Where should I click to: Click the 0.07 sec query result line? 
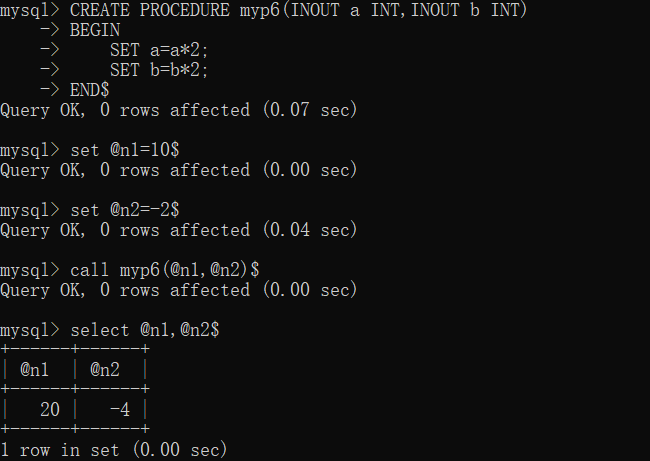click(179, 110)
